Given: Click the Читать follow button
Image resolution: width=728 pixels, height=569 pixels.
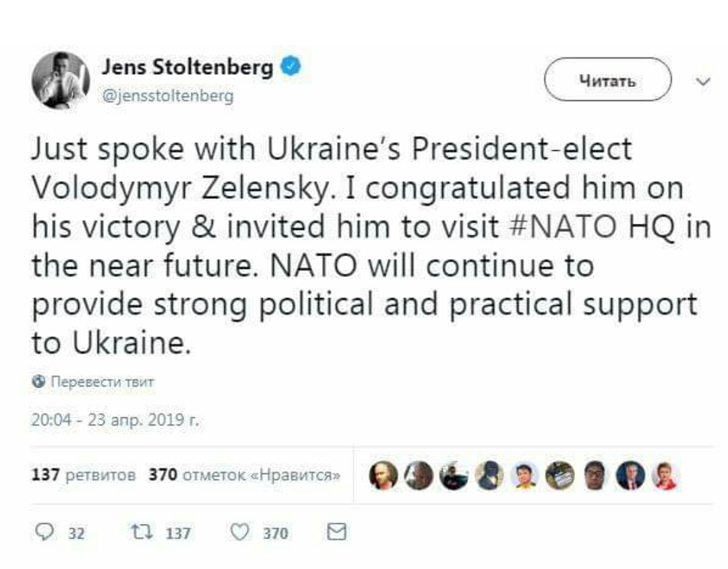Looking at the screenshot, I should [x=607, y=80].
